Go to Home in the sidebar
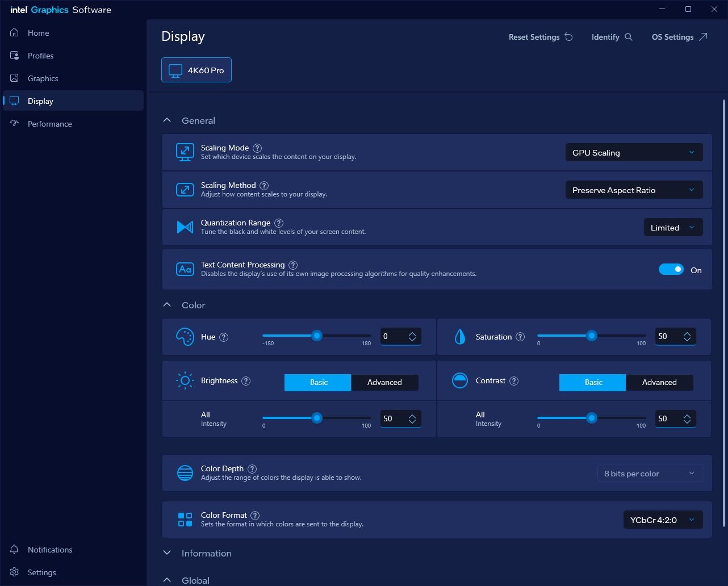The height and width of the screenshot is (586, 728). pyautogui.click(x=73, y=33)
